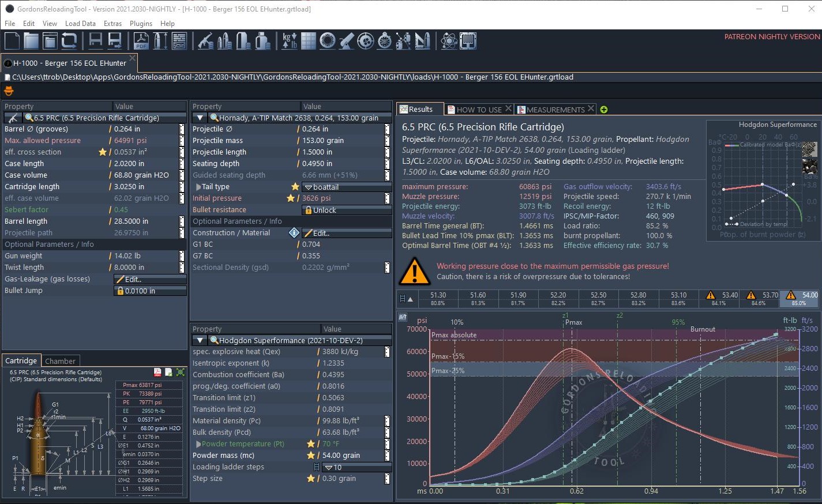The width and height of the screenshot is (822, 504).
Task: Edit Gas-Leakage settings
Action: (150, 279)
